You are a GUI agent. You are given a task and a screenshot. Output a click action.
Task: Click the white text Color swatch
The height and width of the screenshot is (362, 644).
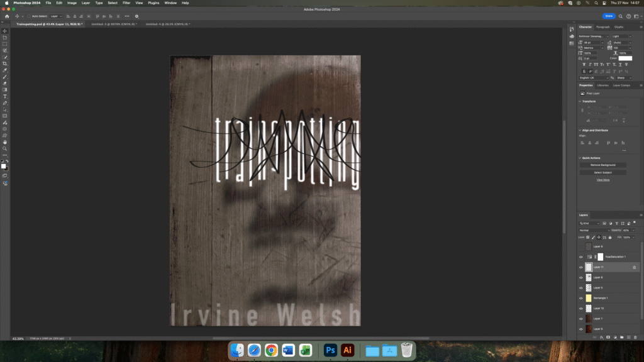point(625,58)
